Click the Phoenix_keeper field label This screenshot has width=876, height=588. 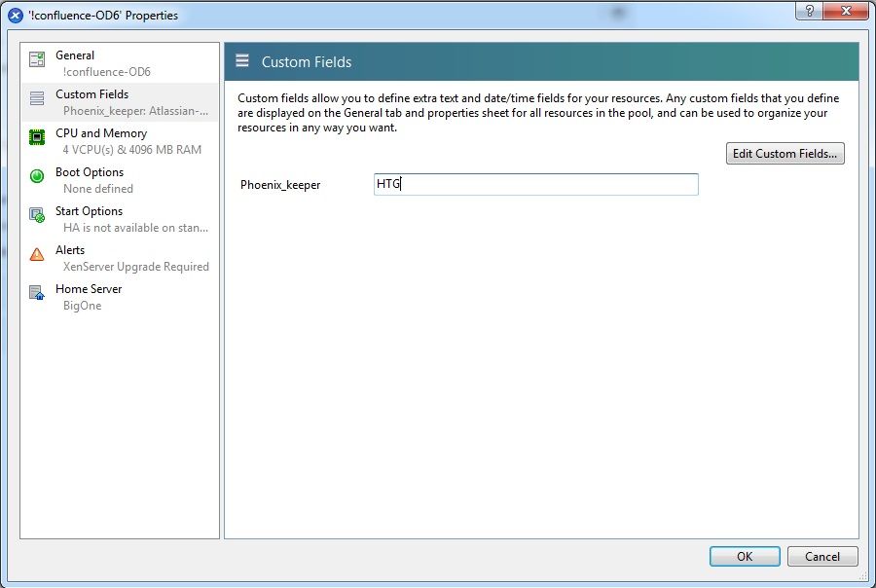pyautogui.click(x=280, y=185)
